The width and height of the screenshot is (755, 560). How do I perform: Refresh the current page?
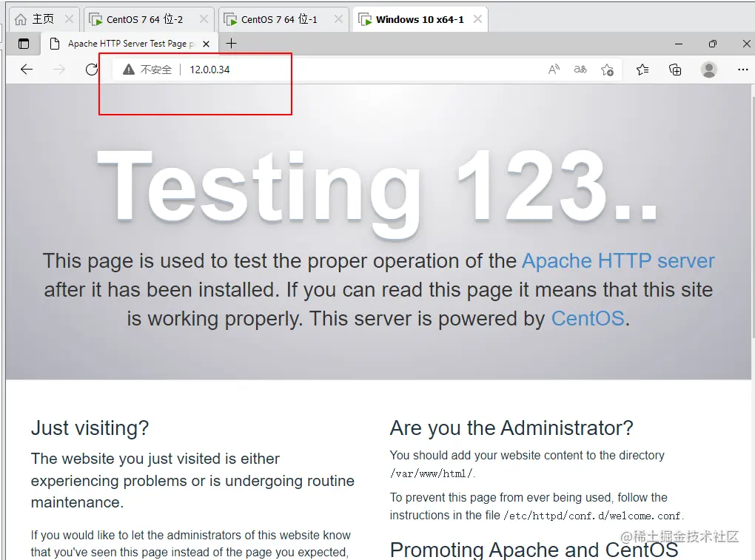pos(92,70)
